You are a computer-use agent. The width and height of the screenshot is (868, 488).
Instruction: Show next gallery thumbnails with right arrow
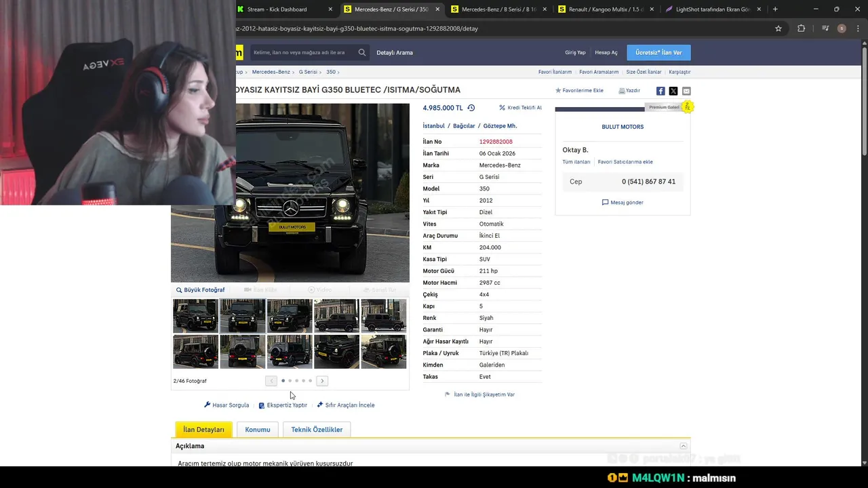(x=323, y=381)
